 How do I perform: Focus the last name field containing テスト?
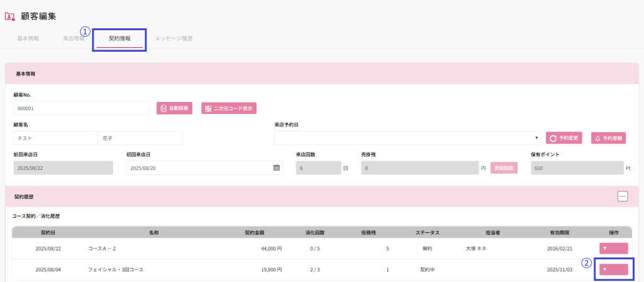tap(55, 138)
